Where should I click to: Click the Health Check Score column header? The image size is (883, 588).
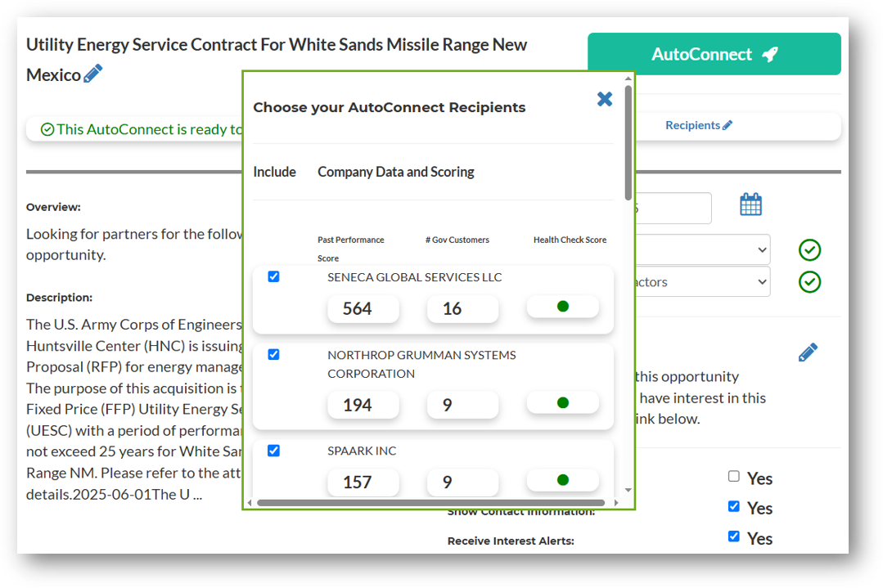570,240
